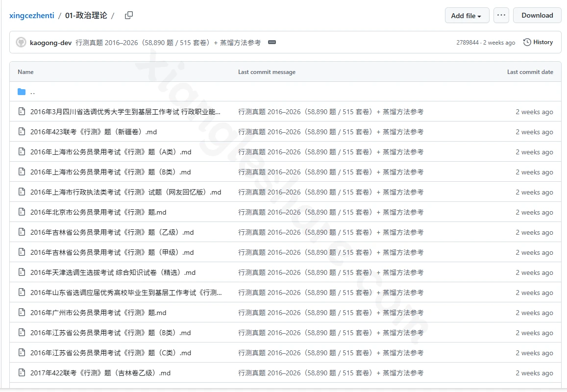Click file icon for 2016年3月四川省选调 row
This screenshot has width=567, height=392.
click(x=22, y=111)
